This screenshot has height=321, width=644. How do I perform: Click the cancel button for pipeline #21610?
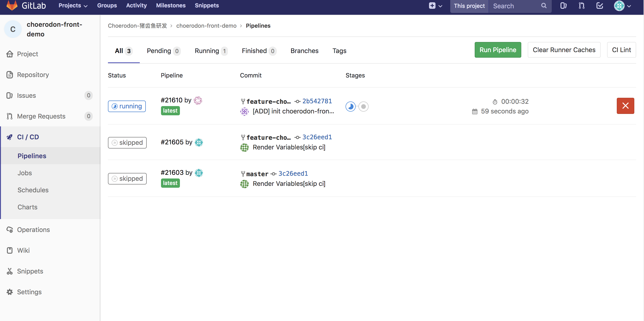click(x=626, y=106)
